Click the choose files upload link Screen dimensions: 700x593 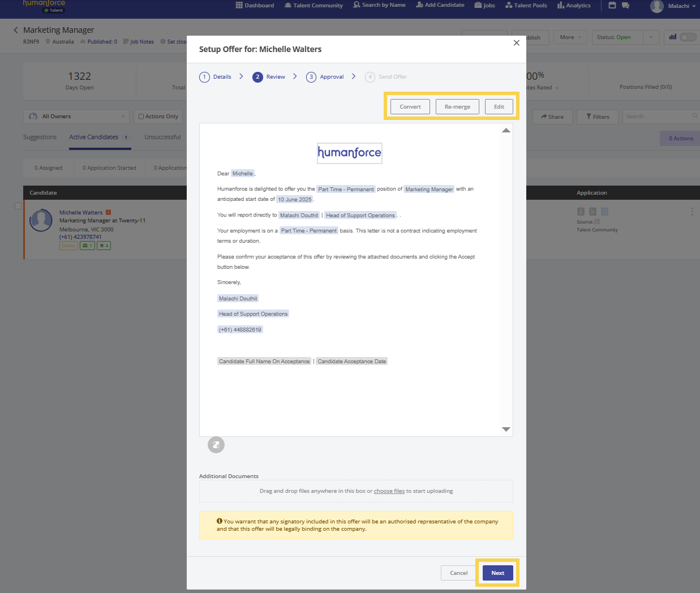coord(389,491)
